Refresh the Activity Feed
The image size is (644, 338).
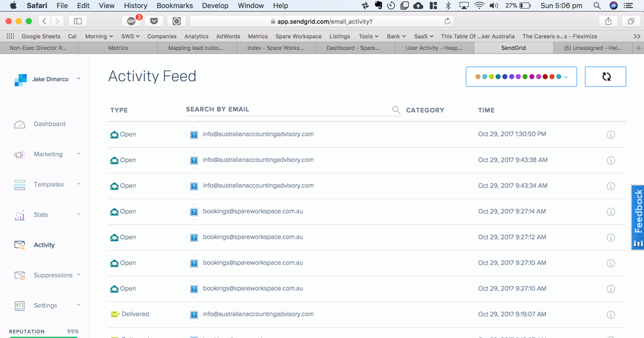point(606,77)
